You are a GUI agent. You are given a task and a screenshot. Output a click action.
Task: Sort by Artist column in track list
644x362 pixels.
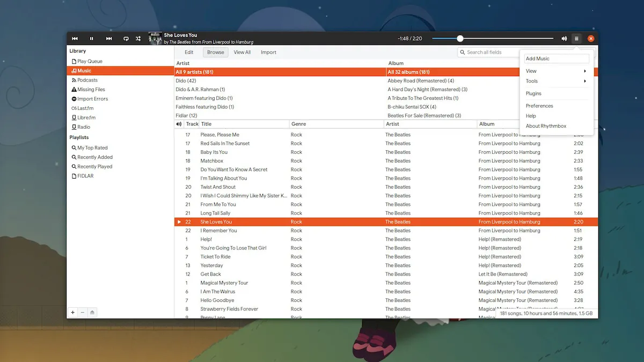click(430, 124)
